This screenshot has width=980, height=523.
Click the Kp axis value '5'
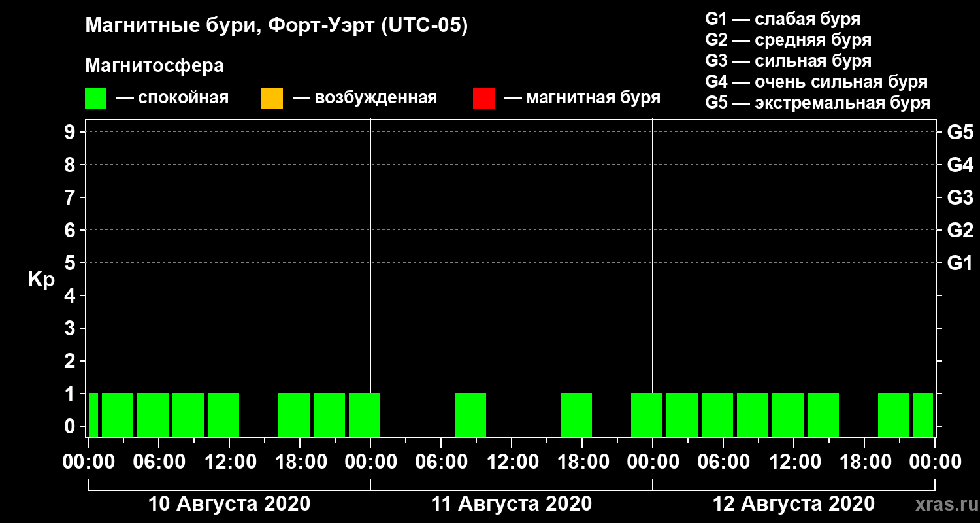tap(71, 263)
